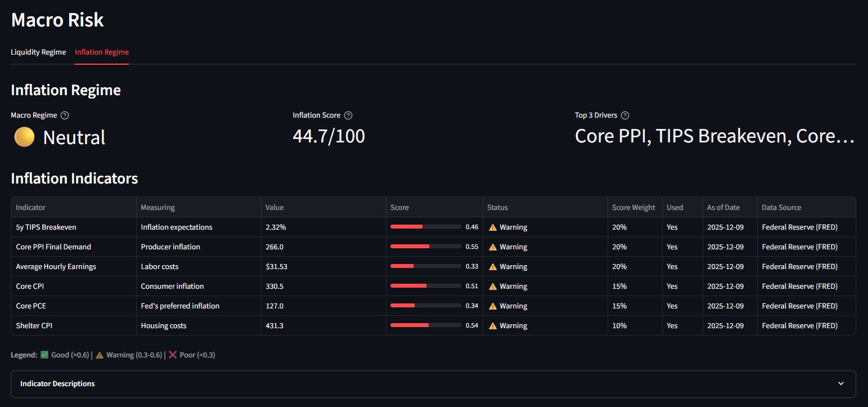Image resolution: width=868 pixels, height=407 pixels.
Task: Click the 44.7/100 inflation score value
Action: pos(329,136)
